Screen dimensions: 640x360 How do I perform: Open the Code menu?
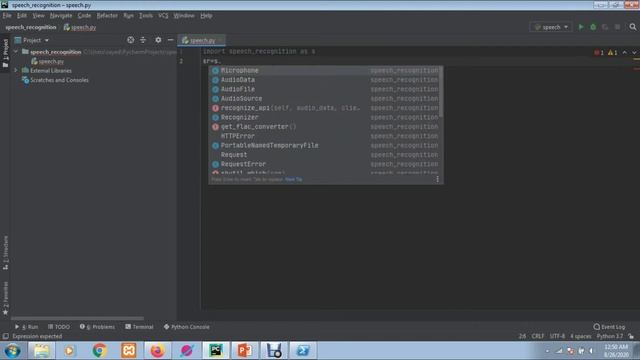coord(84,16)
